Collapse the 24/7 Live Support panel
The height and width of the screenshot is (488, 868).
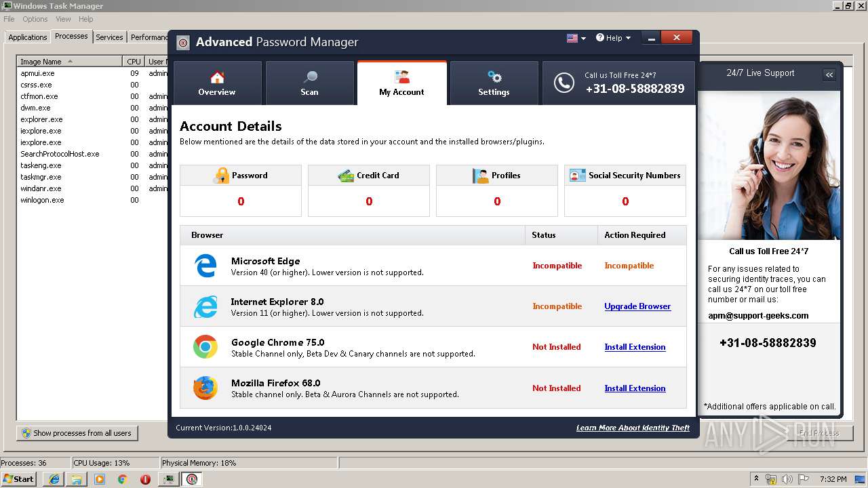click(x=829, y=75)
